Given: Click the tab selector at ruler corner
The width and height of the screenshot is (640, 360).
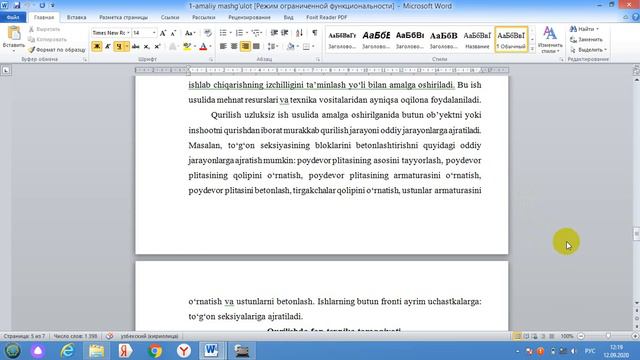Looking at the screenshot, I should coord(6,70).
